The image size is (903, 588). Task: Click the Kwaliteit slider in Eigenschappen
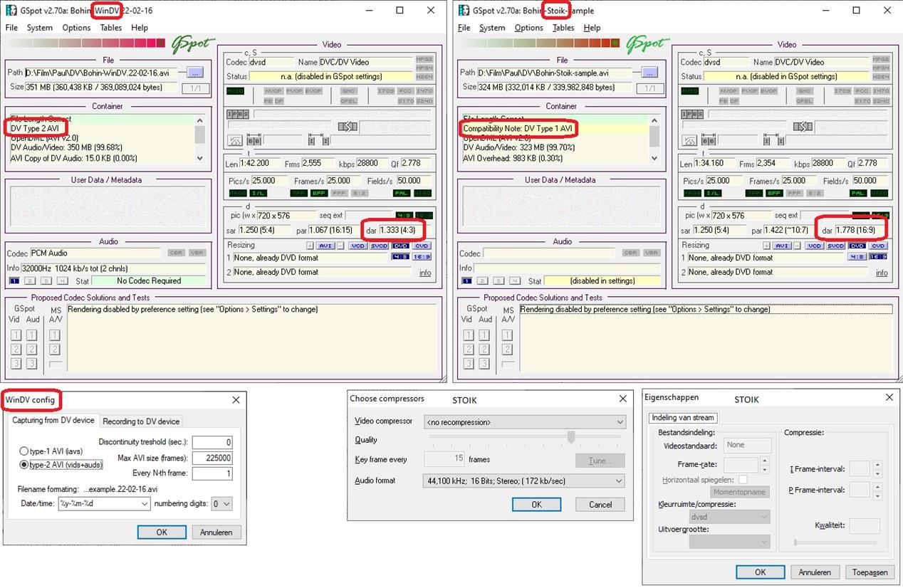(x=835, y=542)
